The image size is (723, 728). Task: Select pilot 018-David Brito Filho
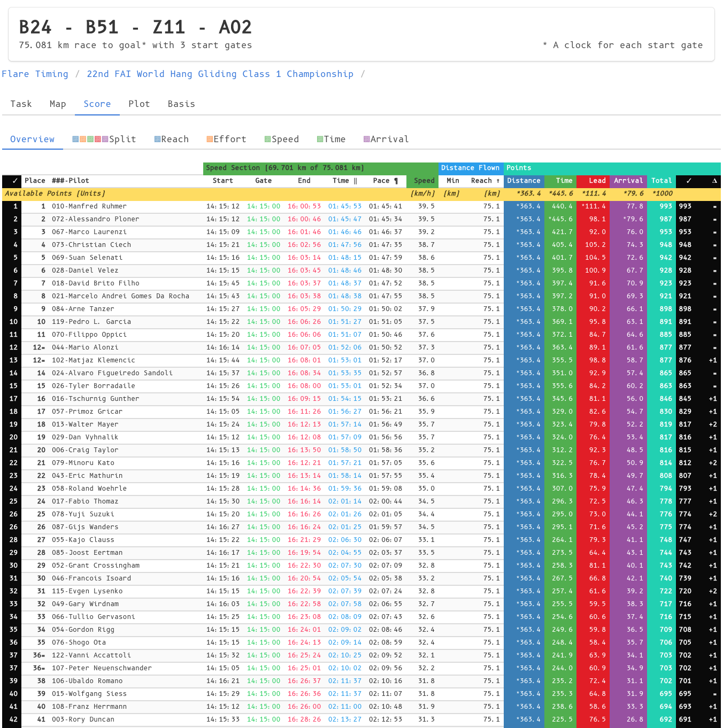tap(96, 283)
